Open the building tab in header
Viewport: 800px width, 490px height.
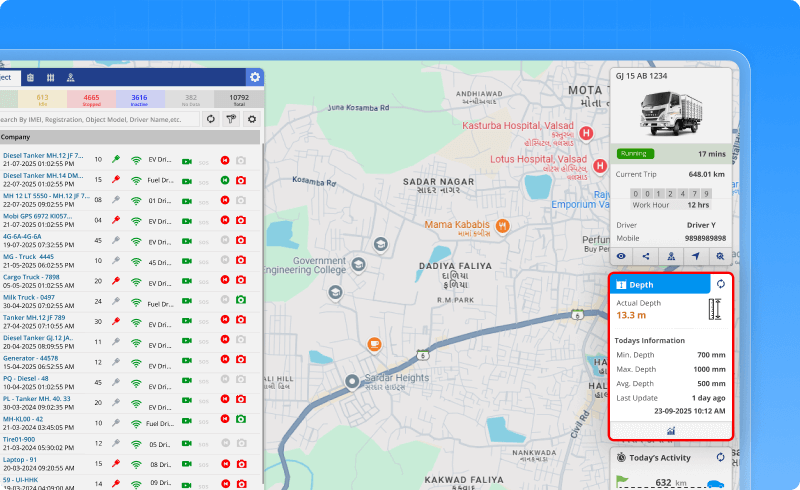pyautogui.click(x=30, y=77)
